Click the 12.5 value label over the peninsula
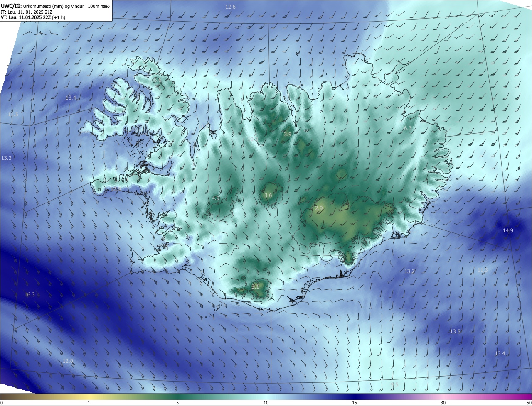The image size is (532, 406). point(116,189)
